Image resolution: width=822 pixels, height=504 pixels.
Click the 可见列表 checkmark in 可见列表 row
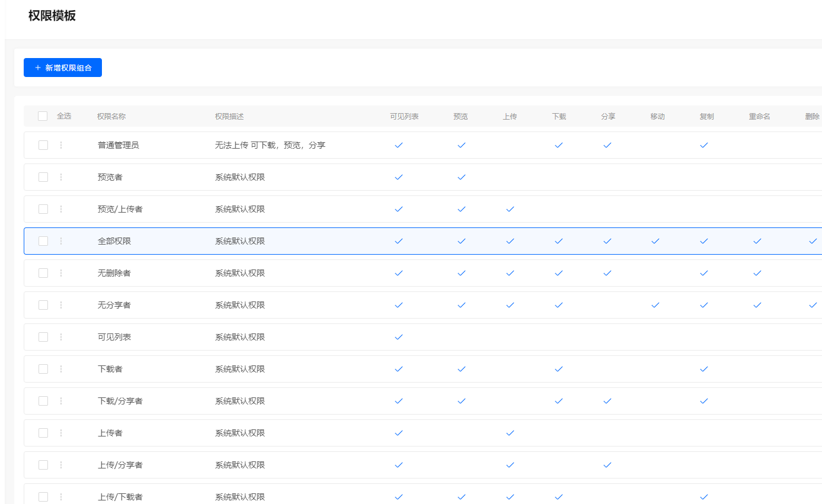click(x=399, y=337)
